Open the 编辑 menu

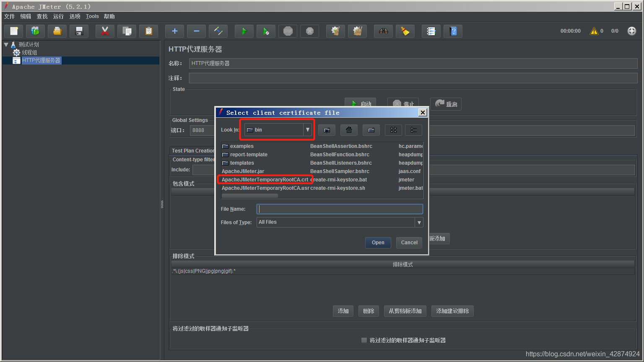[26, 16]
